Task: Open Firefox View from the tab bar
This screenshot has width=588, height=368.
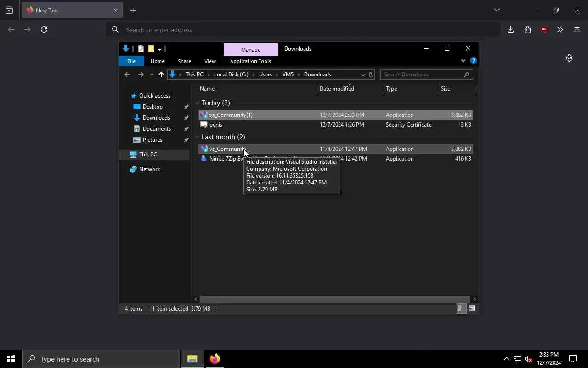Action: 9,10
